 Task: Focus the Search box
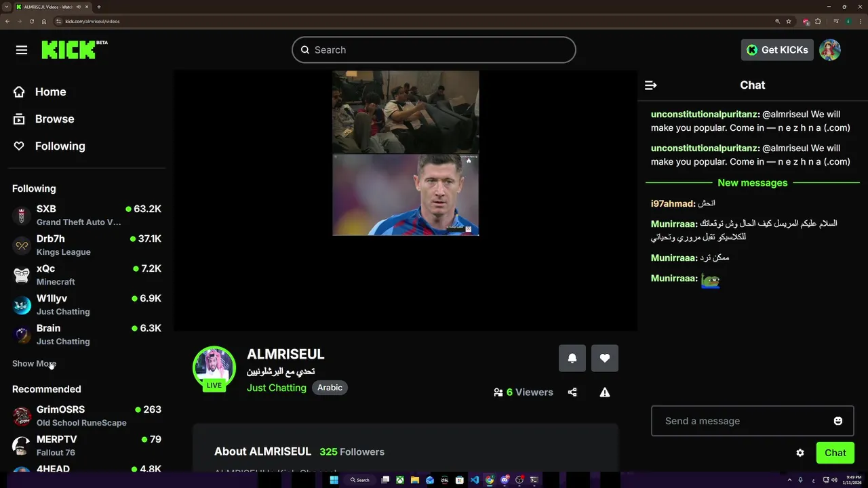click(x=434, y=50)
